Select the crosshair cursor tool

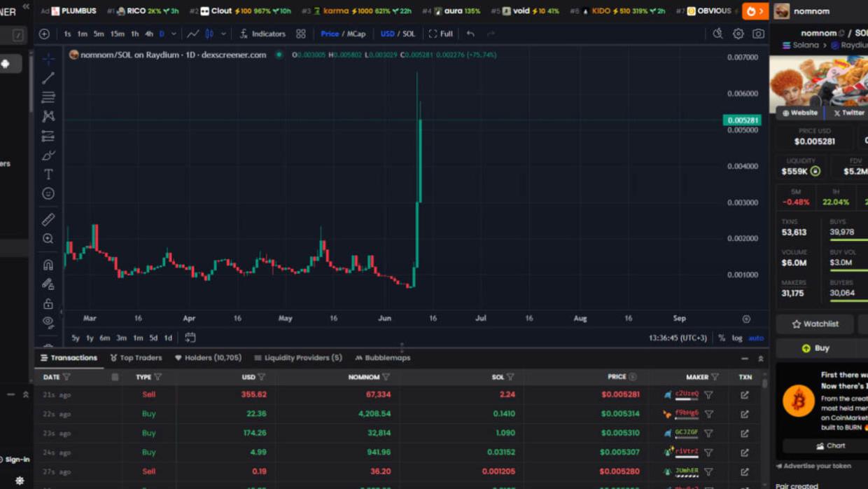tap(48, 59)
